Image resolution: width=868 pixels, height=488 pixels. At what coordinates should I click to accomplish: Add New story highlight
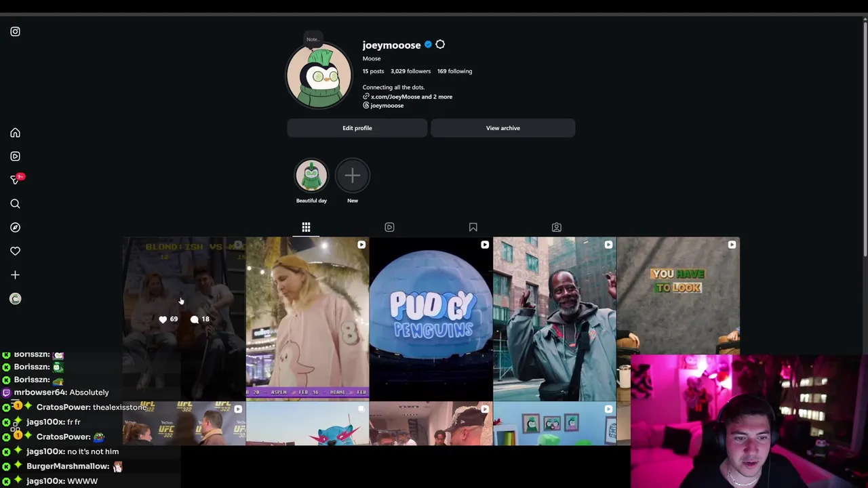click(x=353, y=176)
